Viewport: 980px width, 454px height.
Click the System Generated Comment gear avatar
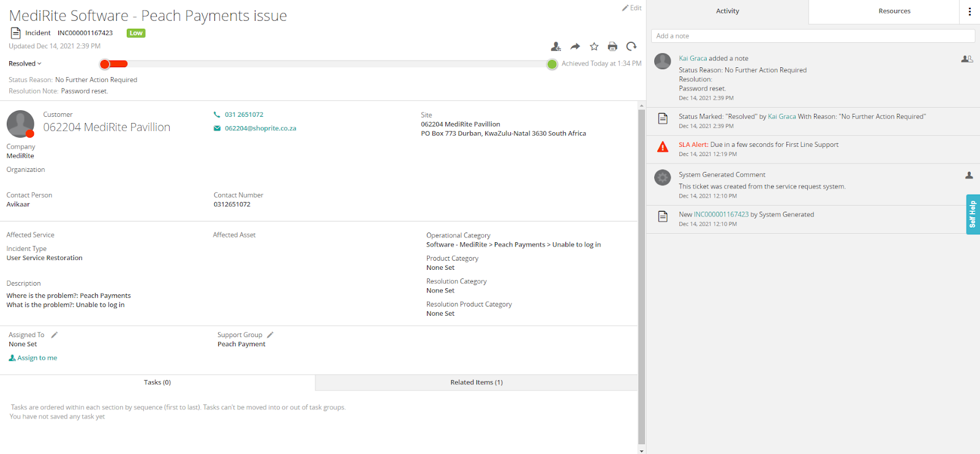click(x=663, y=177)
